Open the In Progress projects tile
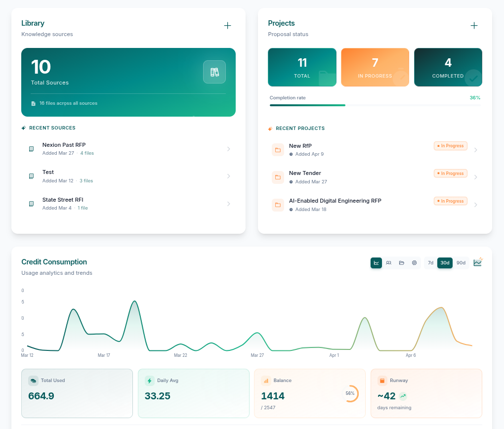Viewport: 504px width, 429px height. click(375, 67)
